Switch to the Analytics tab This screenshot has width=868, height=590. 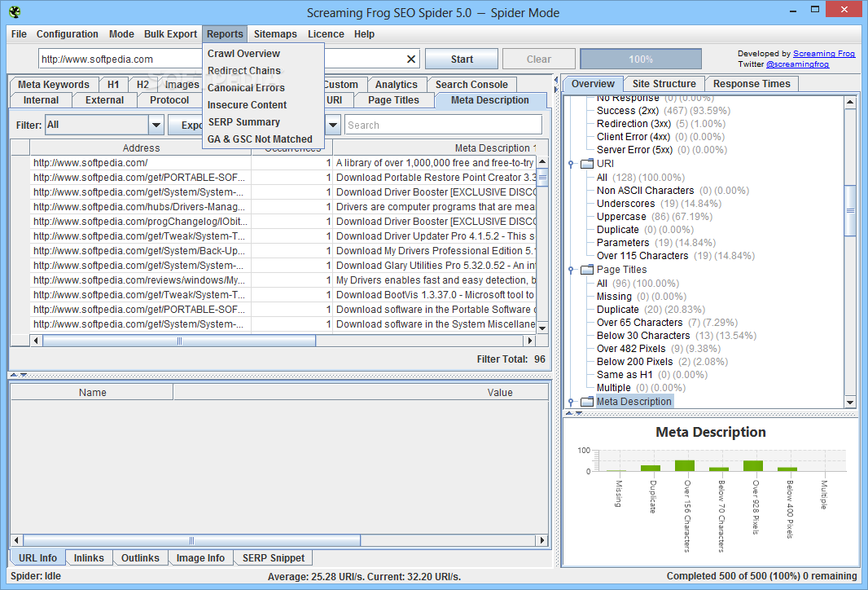tap(396, 85)
